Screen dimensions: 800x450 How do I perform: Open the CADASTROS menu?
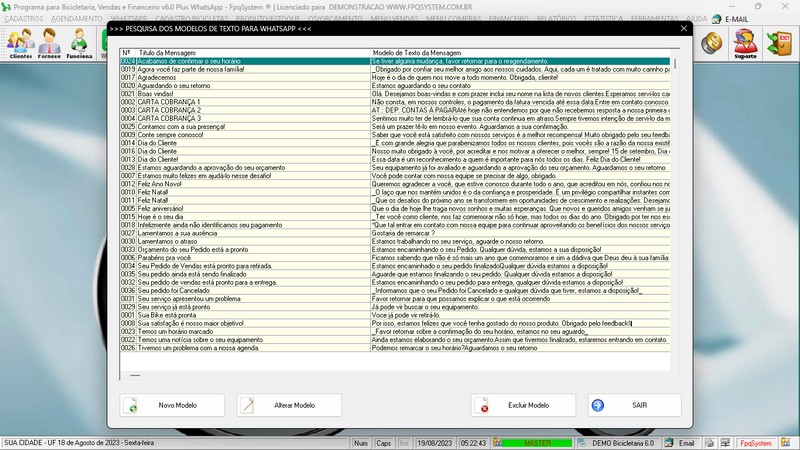coord(23,19)
